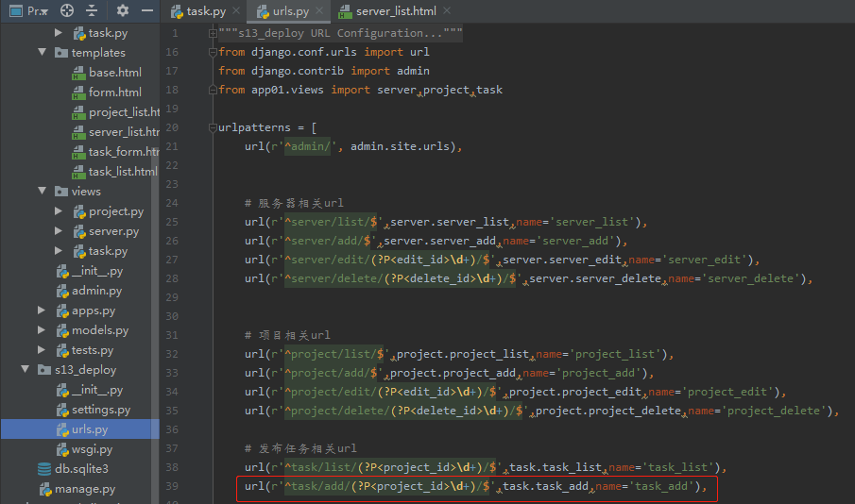The height and width of the screenshot is (504, 855).
Task: Select project_list.html file icon
Action: coord(79,112)
